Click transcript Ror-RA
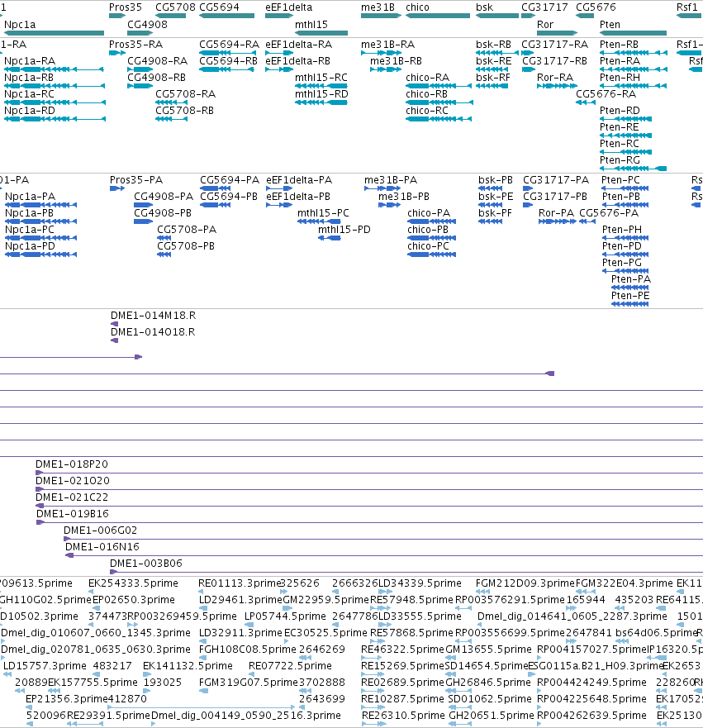This screenshot has width=703, height=728. [555, 78]
